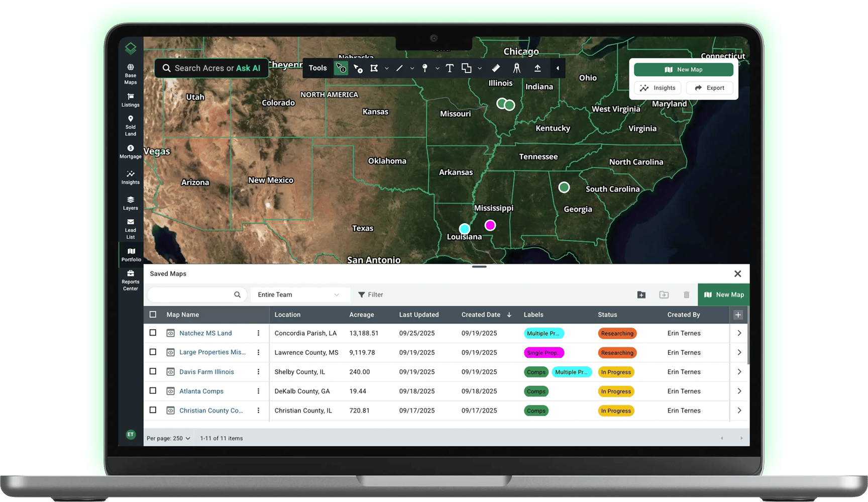This screenshot has height=502, width=868.
Task: Click New Map button above the map
Action: pyautogui.click(x=684, y=70)
